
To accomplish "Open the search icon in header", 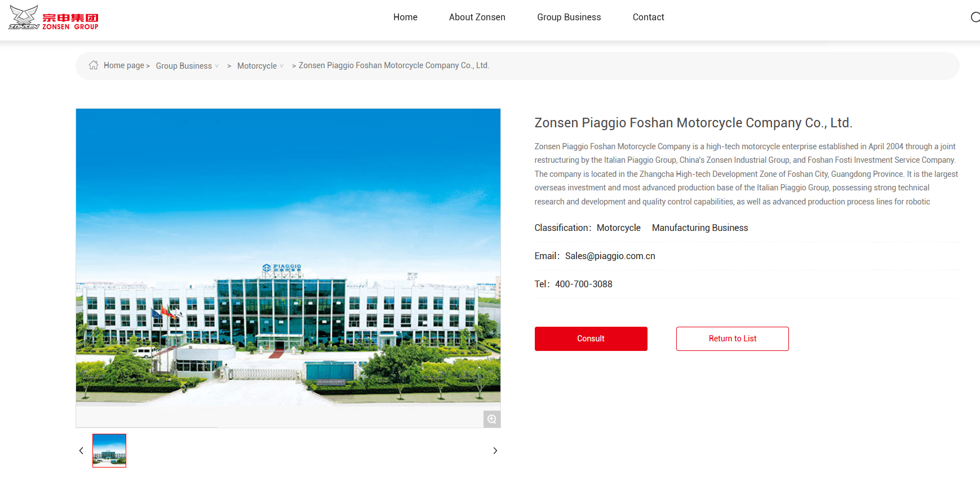I will [975, 17].
